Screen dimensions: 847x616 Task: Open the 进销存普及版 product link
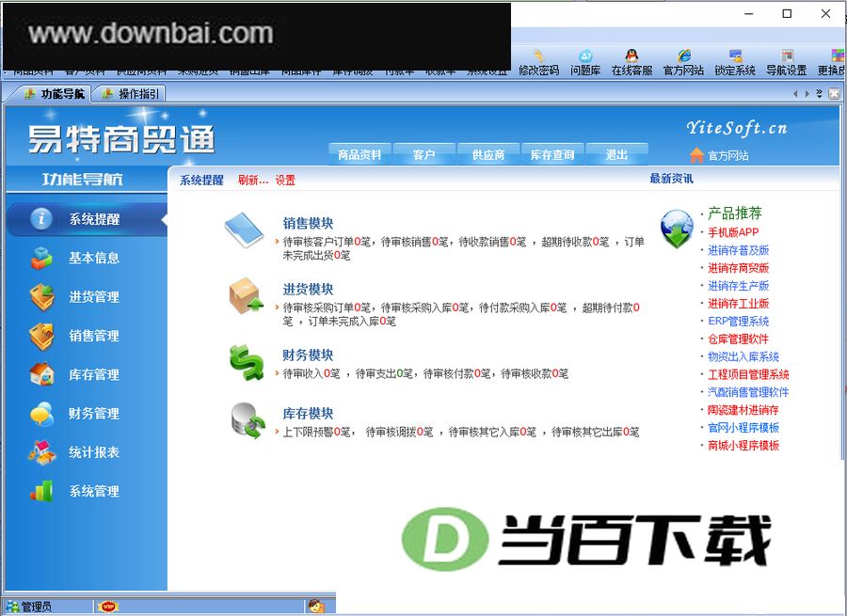click(738, 250)
